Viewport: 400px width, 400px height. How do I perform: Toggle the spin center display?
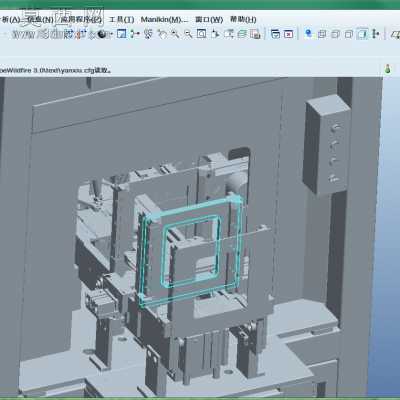(x=135, y=34)
